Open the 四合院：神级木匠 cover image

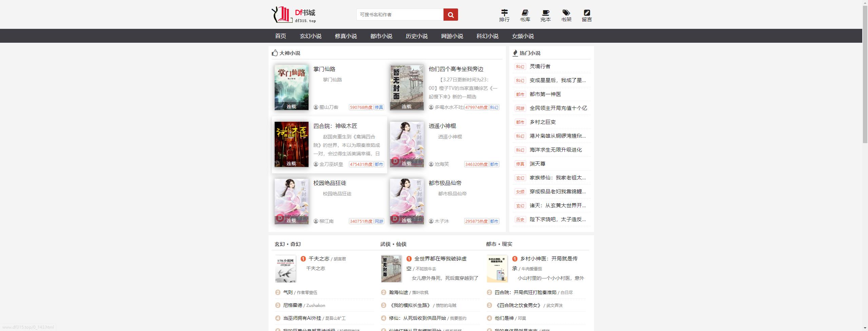[x=291, y=144]
